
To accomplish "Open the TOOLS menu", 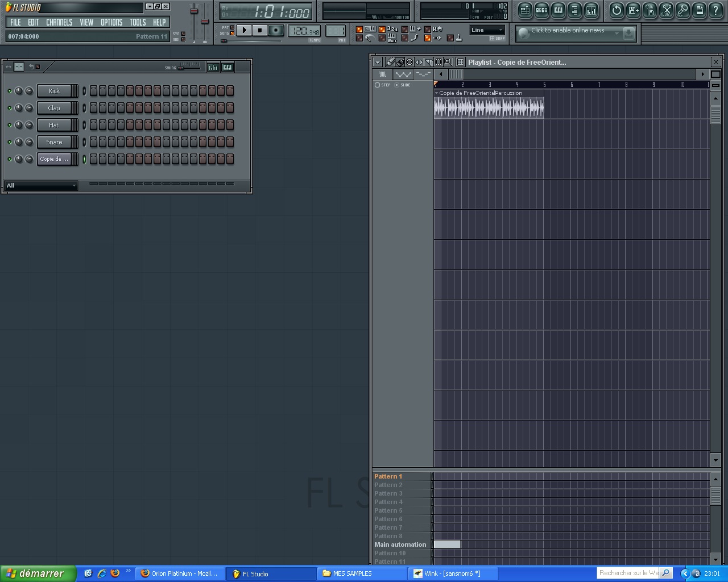I will 138,22.
